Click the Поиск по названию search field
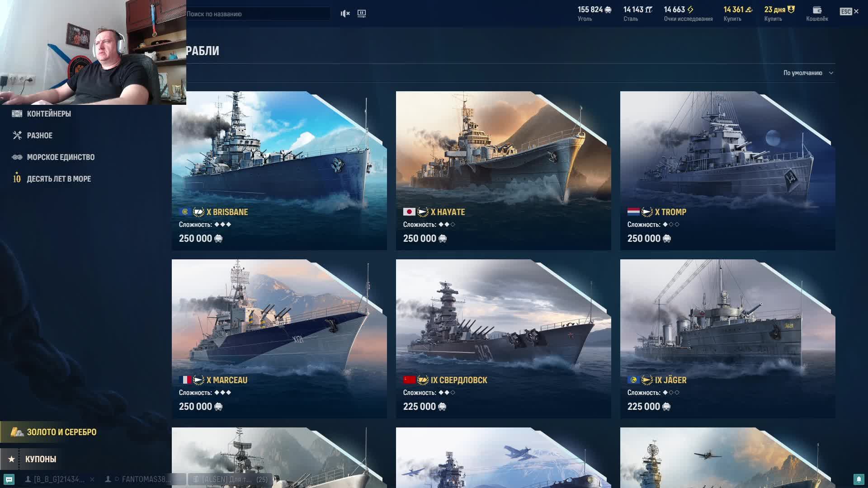The height and width of the screenshot is (488, 868). [258, 14]
